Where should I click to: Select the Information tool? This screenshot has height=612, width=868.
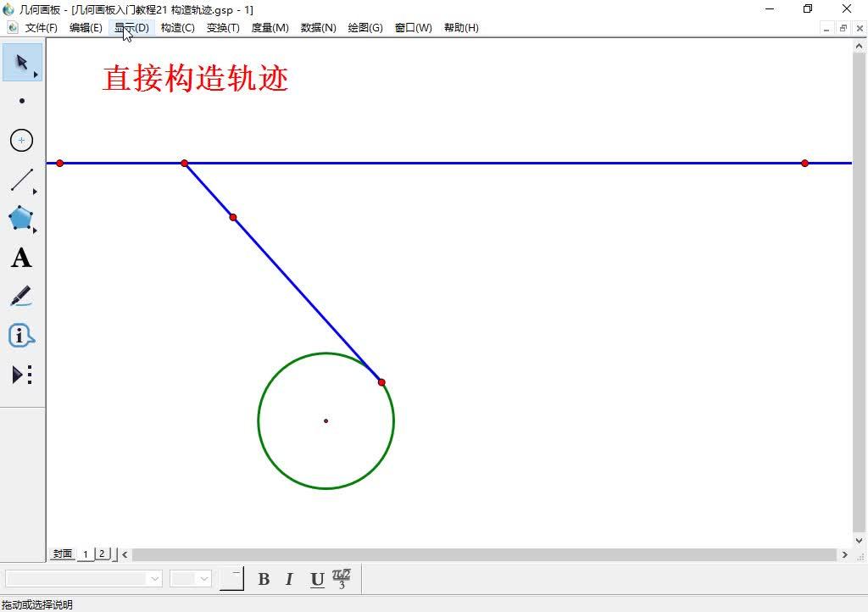(x=21, y=336)
